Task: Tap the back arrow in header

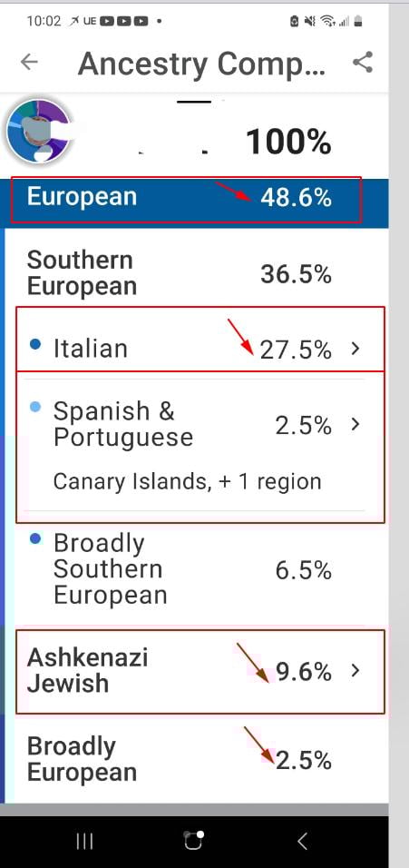Action: (29, 62)
